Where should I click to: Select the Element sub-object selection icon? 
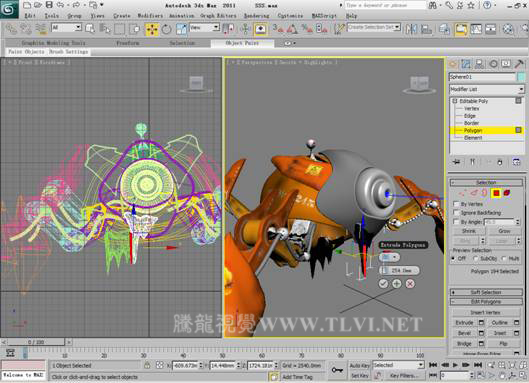click(507, 193)
